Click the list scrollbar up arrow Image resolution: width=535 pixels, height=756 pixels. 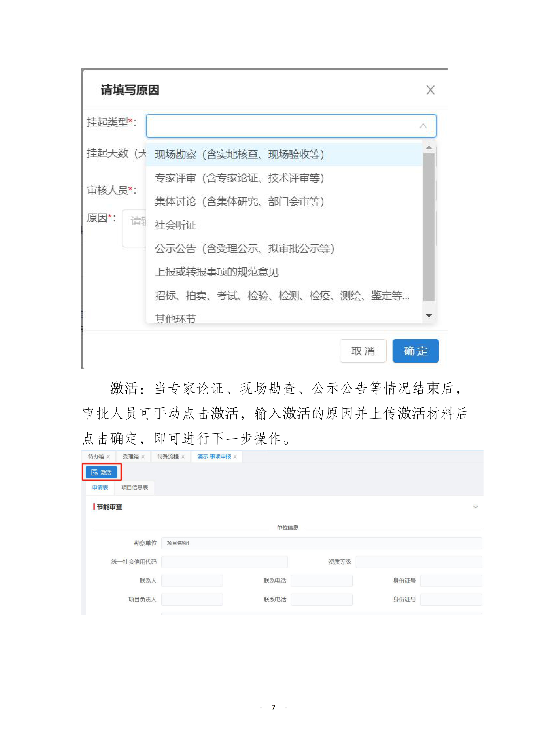coord(428,148)
